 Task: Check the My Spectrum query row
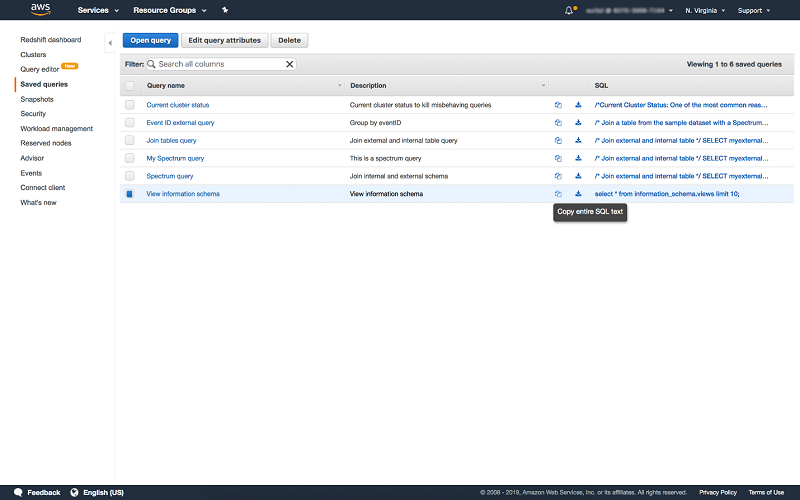(130, 158)
